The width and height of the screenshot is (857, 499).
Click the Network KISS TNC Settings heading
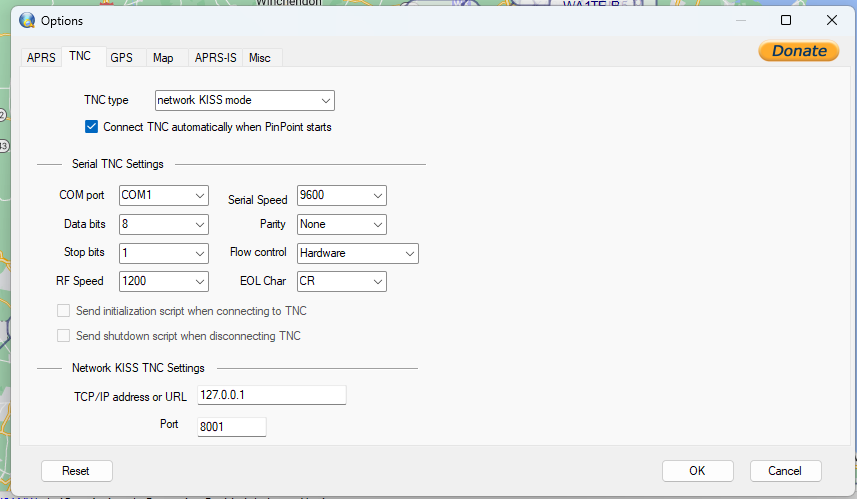[138, 368]
